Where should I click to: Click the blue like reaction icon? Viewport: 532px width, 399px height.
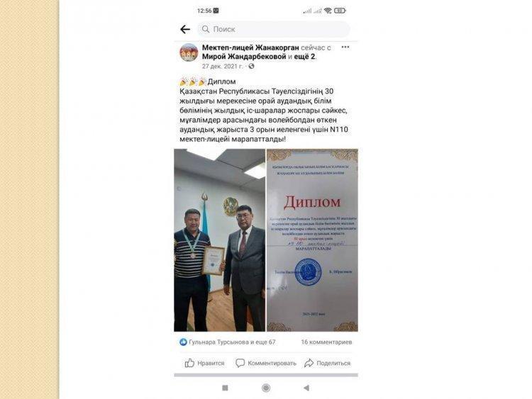[183, 342]
